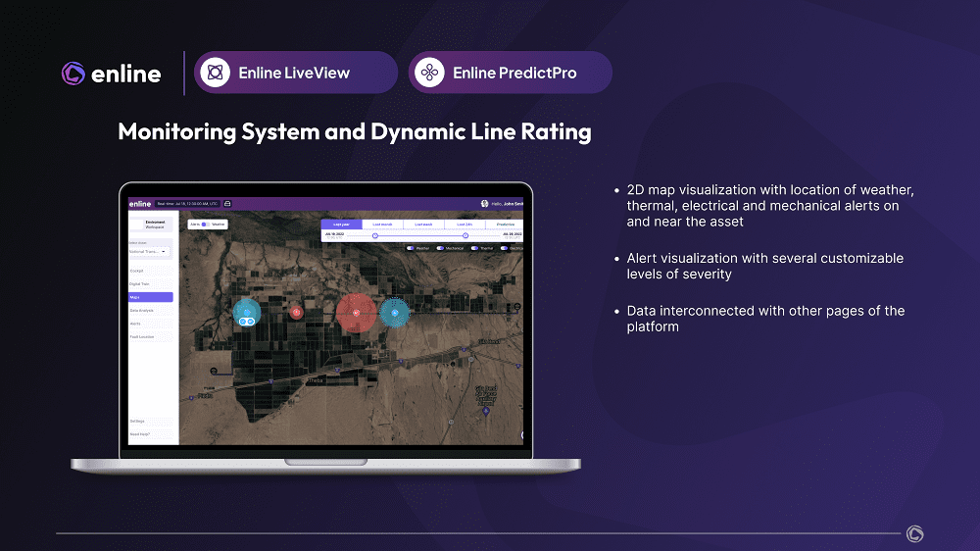Switch to the Predictive tab
980x551 pixels.
click(505, 224)
